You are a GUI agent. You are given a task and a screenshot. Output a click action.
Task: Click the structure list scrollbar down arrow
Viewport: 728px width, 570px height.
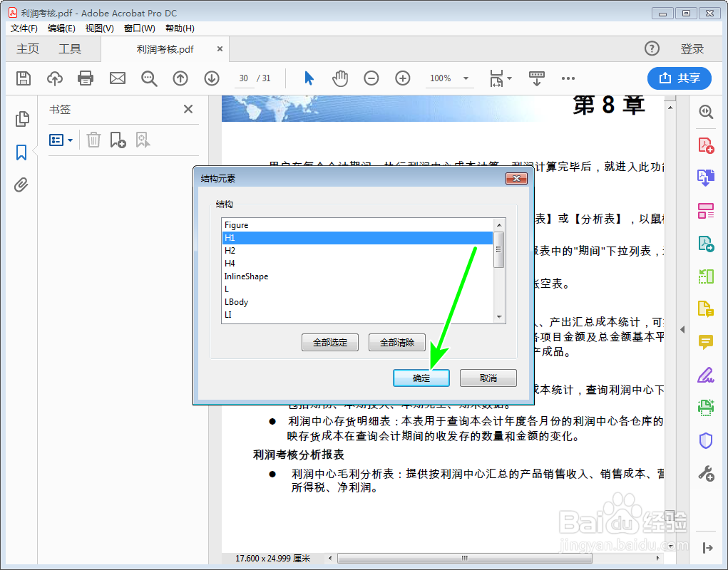click(499, 317)
